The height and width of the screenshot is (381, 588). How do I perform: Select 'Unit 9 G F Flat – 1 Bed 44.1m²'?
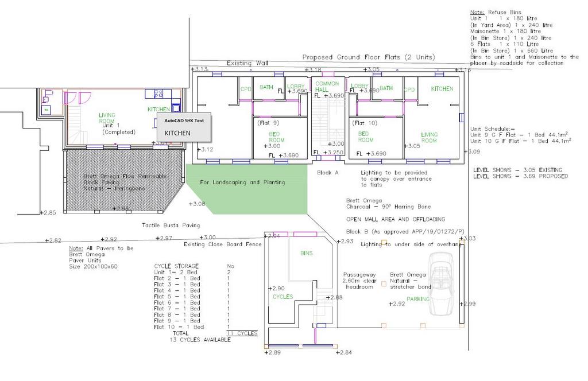click(x=519, y=134)
